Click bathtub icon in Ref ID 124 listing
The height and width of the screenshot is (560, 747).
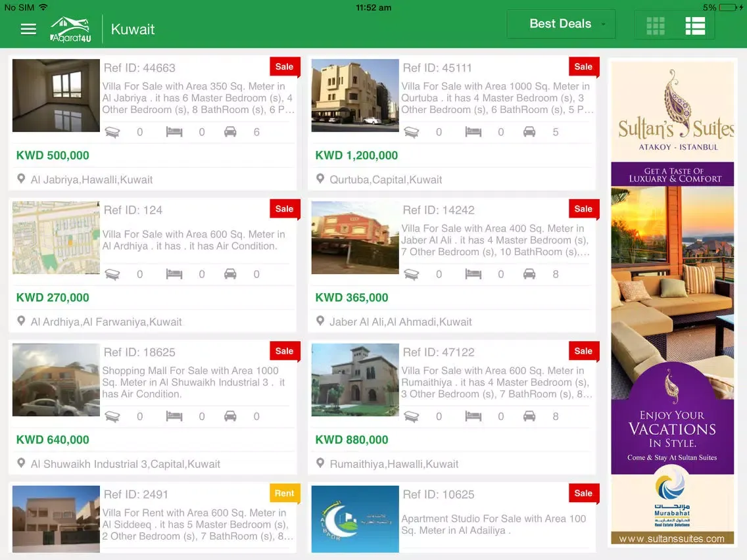click(112, 274)
